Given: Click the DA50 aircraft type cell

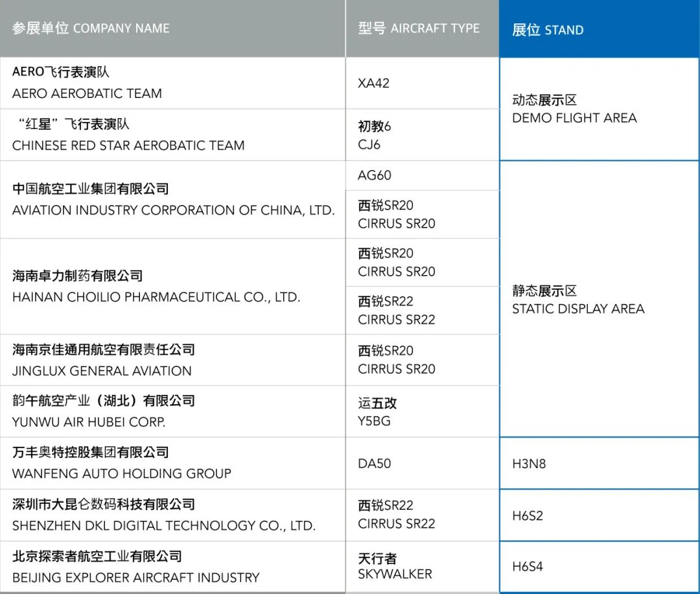Looking at the screenshot, I should click(x=423, y=463).
